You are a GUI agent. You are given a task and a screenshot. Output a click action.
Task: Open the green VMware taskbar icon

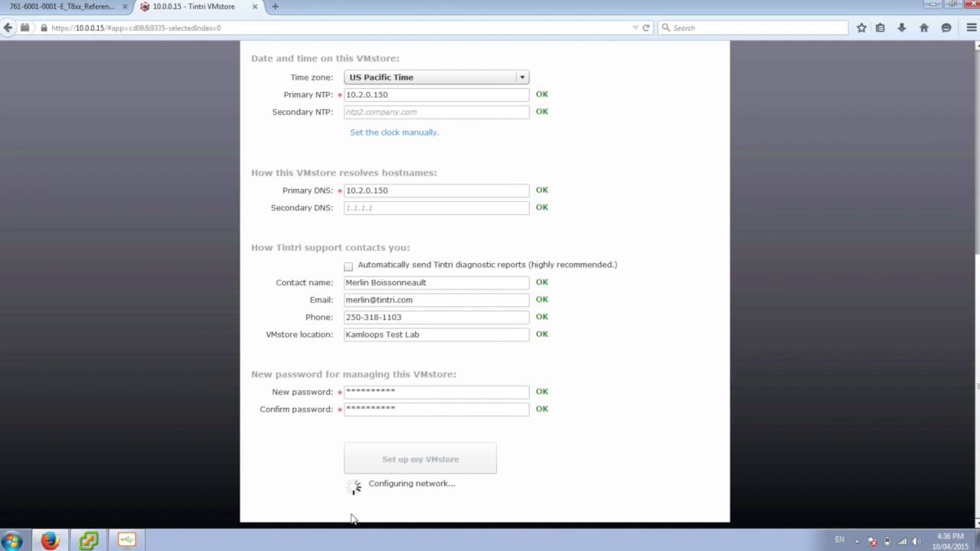tap(89, 541)
